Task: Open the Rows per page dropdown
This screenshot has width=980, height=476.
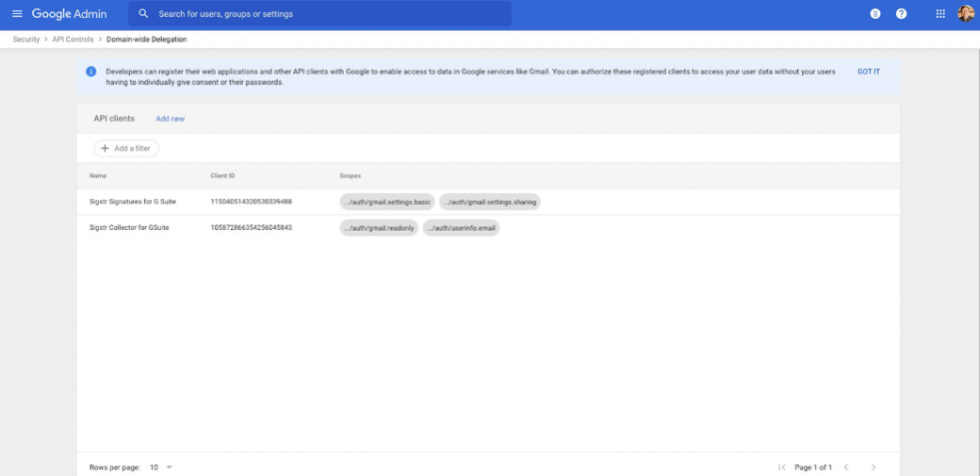Action: [x=161, y=468]
